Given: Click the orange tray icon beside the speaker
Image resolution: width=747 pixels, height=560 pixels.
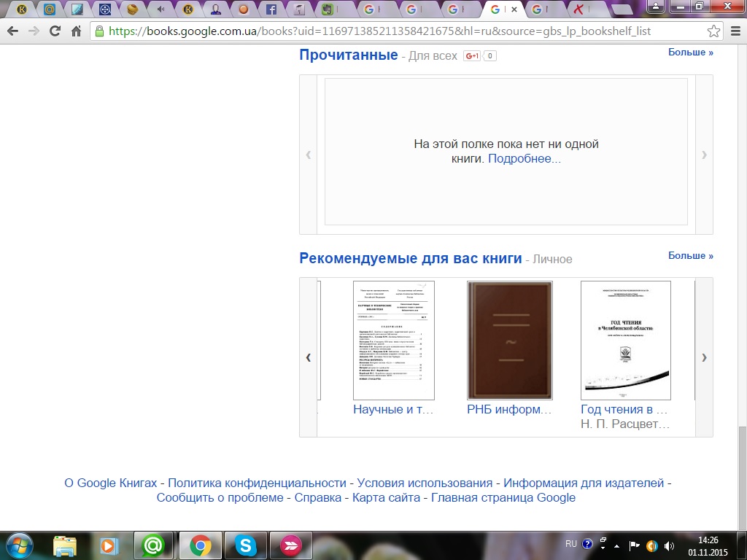Looking at the screenshot, I should [651, 545].
